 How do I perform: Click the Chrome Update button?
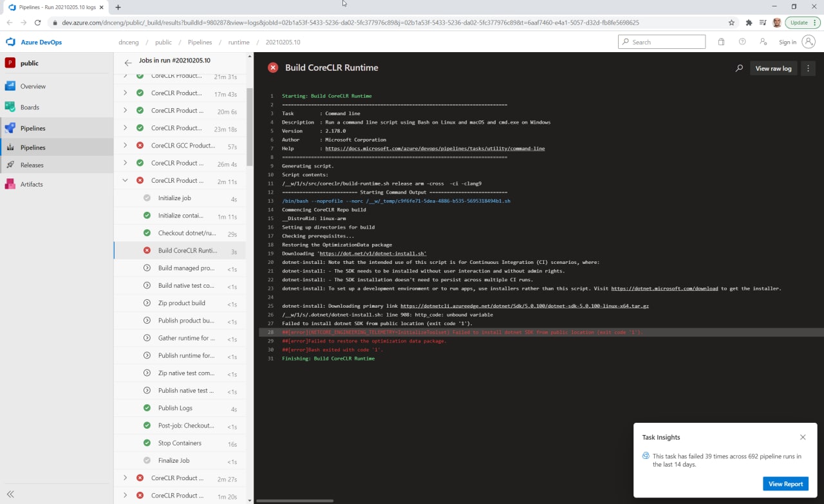click(801, 23)
